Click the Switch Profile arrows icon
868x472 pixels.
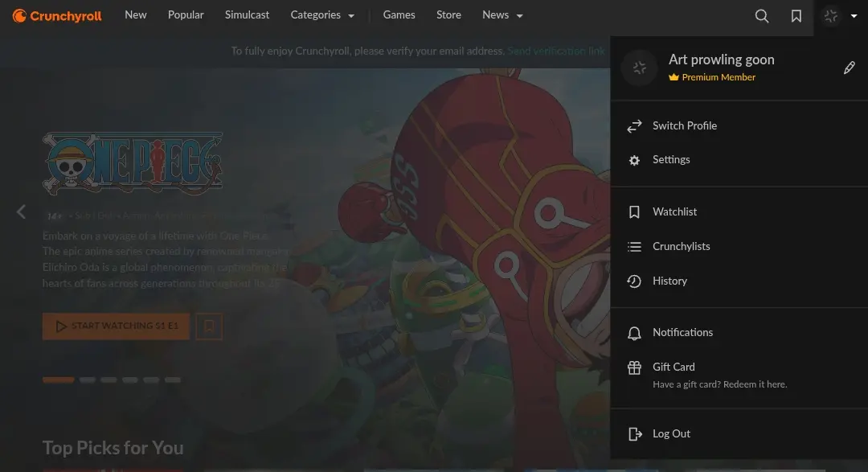pos(634,125)
